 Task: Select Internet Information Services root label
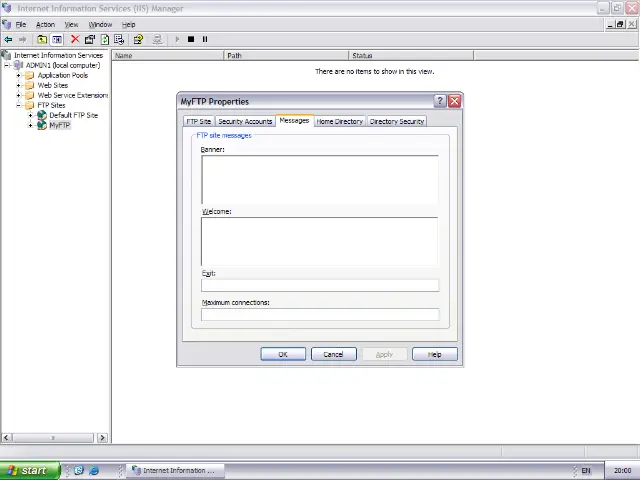point(58,55)
